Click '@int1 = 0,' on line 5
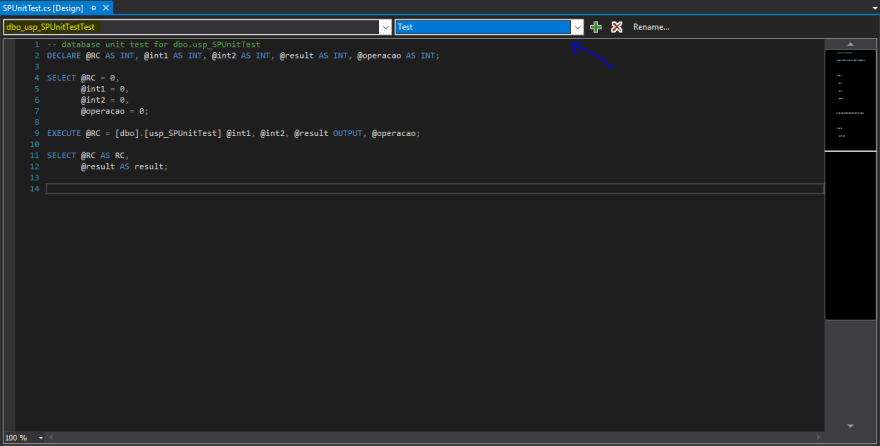This screenshot has height=446, width=880. 105,89
